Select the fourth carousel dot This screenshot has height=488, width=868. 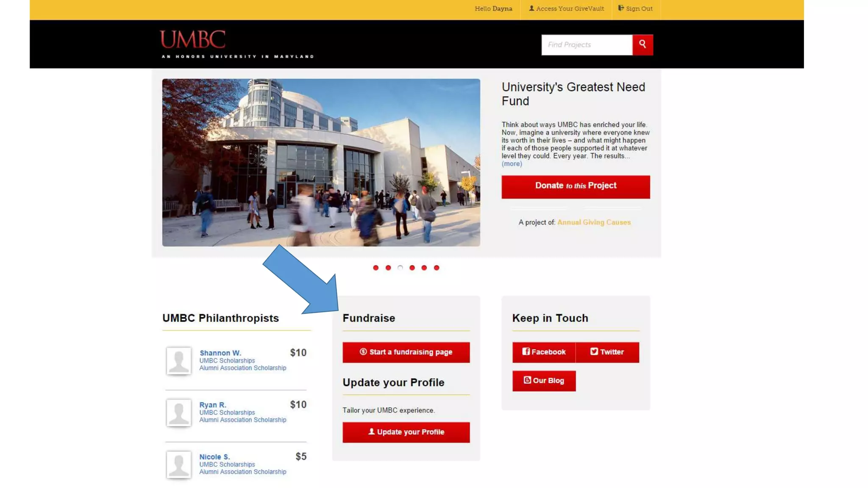click(412, 268)
